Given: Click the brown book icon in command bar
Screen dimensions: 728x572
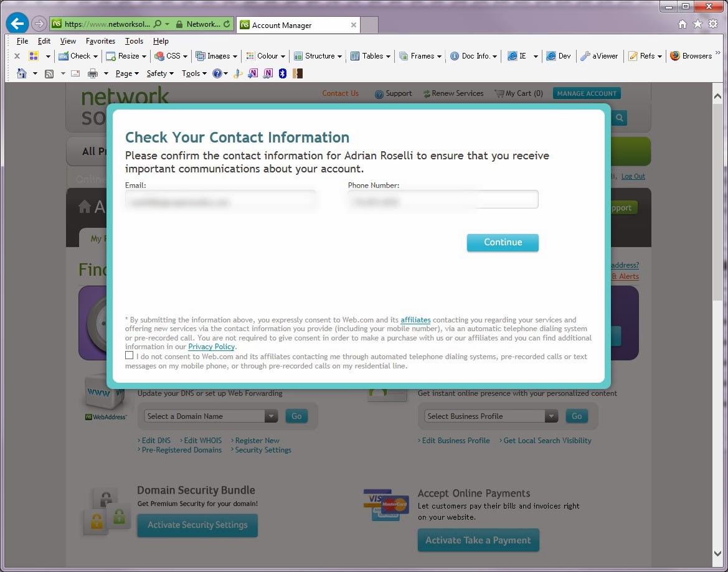Looking at the screenshot, I should coord(298,73).
